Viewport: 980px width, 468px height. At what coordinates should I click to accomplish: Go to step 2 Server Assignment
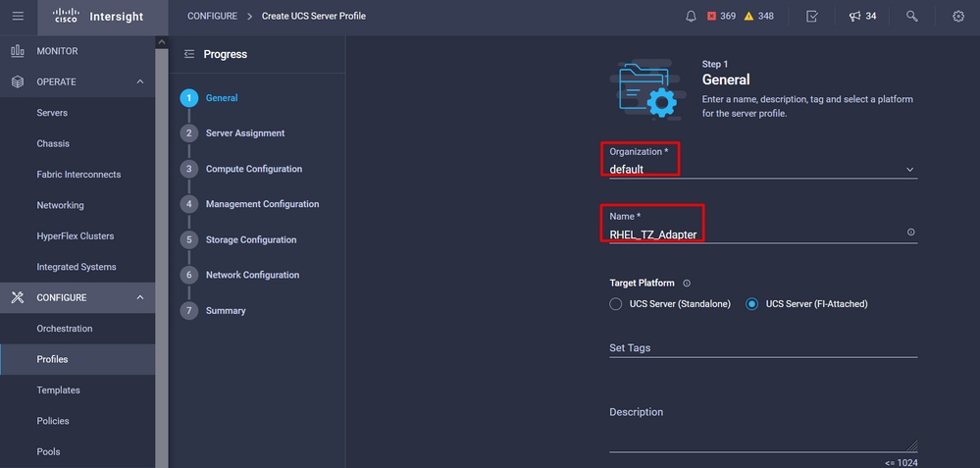tap(233, 133)
